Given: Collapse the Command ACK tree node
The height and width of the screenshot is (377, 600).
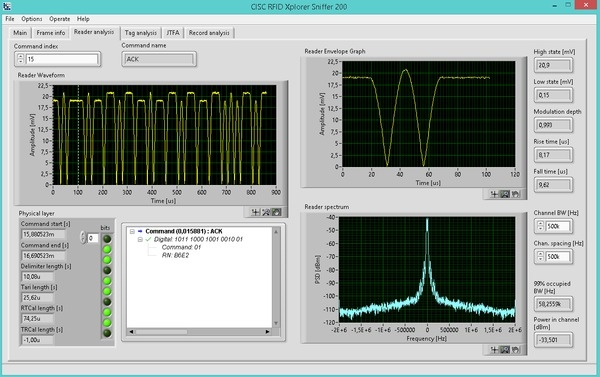Looking at the screenshot, I should coord(132,231).
